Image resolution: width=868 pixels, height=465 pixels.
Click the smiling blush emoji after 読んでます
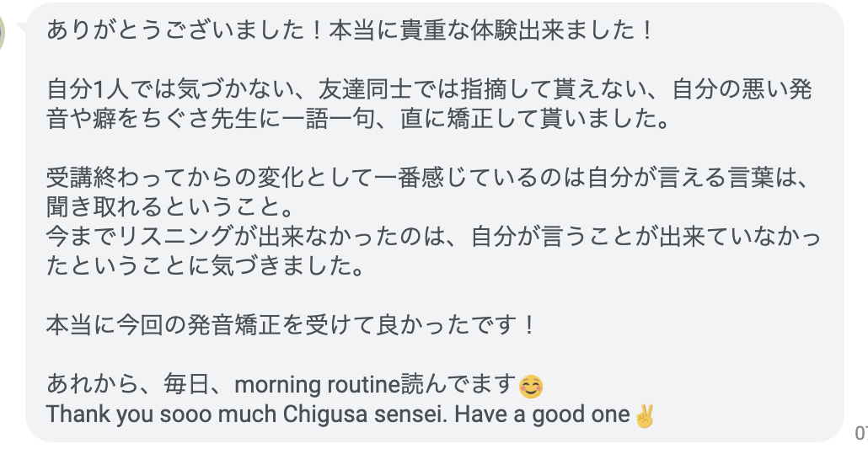(531, 386)
